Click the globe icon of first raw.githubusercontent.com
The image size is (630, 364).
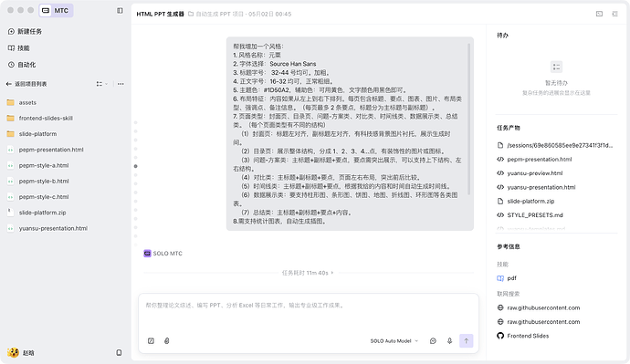pos(500,307)
